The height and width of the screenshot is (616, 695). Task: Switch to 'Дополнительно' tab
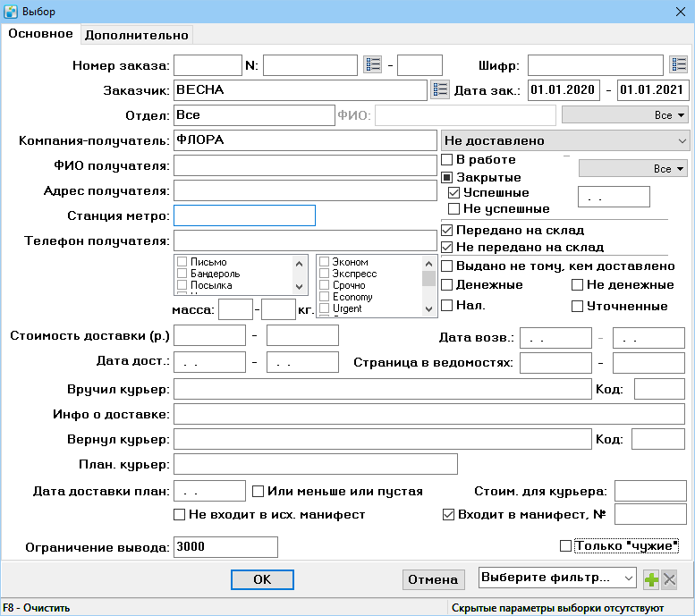tap(137, 35)
